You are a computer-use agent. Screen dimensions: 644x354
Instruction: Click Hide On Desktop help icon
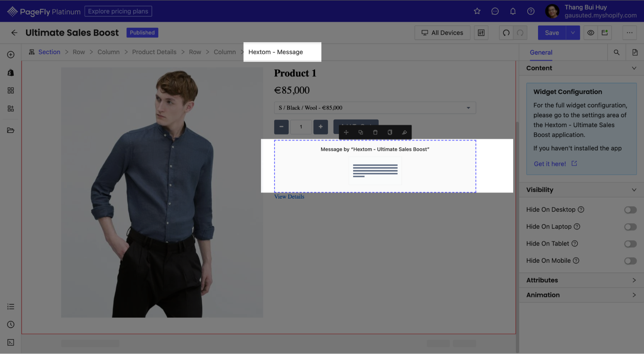[581, 210]
